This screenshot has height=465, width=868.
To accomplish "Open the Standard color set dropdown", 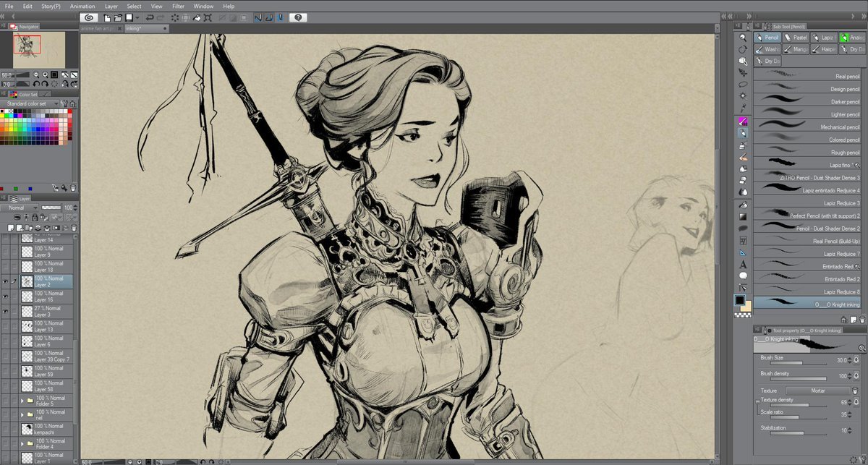I will tap(35, 103).
